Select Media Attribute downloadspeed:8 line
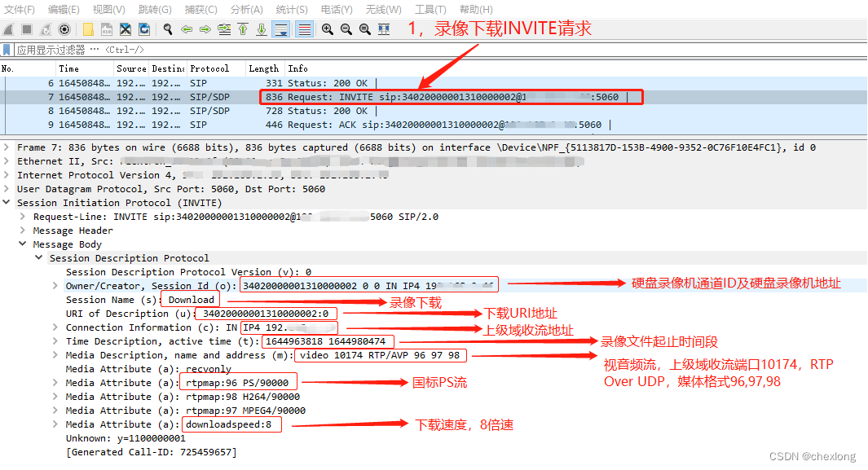This screenshot has height=470, width=868. click(169, 424)
